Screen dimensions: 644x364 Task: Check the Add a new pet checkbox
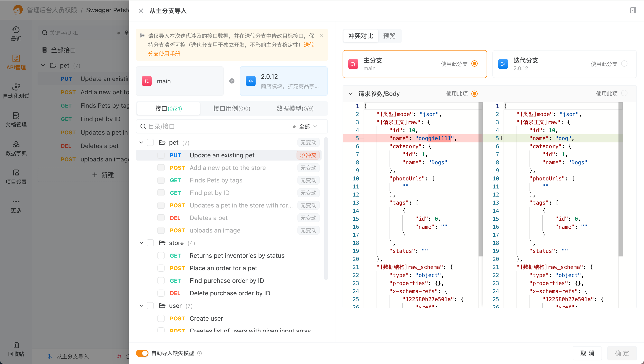click(x=161, y=168)
